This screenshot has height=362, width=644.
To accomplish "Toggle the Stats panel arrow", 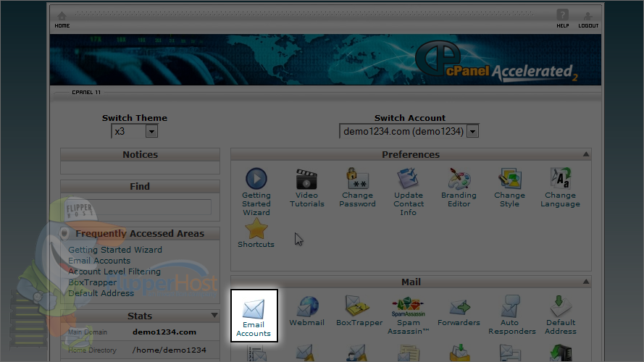I will click(x=214, y=315).
